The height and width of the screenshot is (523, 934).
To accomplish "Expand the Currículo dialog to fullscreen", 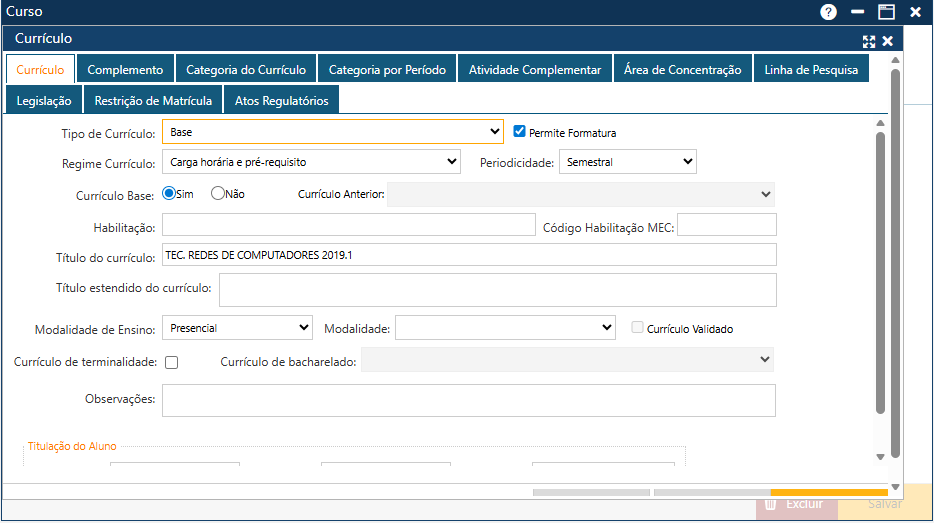I will point(869,41).
